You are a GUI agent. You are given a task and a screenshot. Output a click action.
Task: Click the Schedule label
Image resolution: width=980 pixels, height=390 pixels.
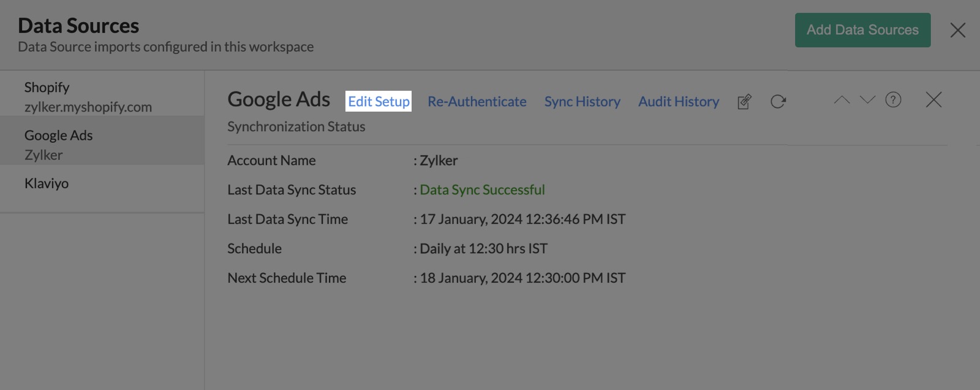(254, 249)
